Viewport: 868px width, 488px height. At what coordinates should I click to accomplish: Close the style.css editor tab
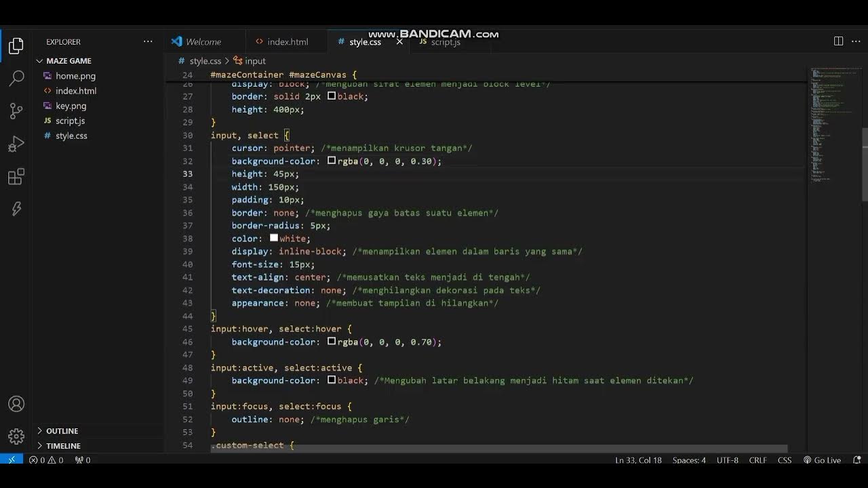[x=399, y=42]
